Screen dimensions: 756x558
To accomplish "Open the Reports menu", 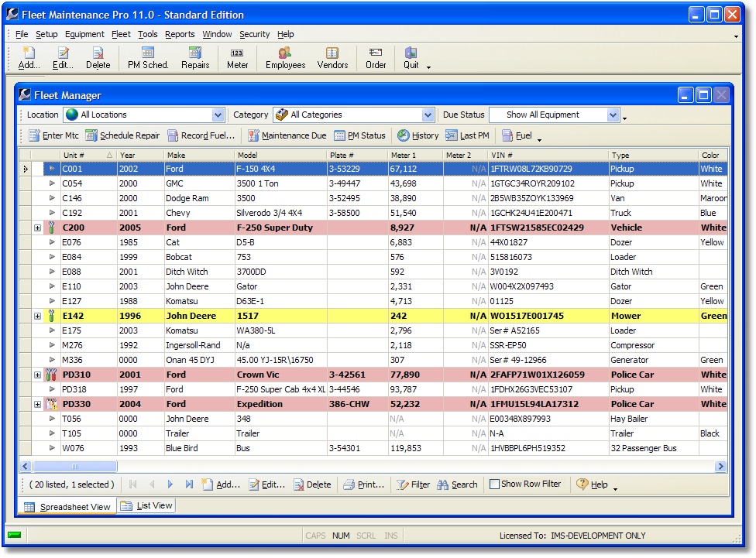I will point(180,34).
